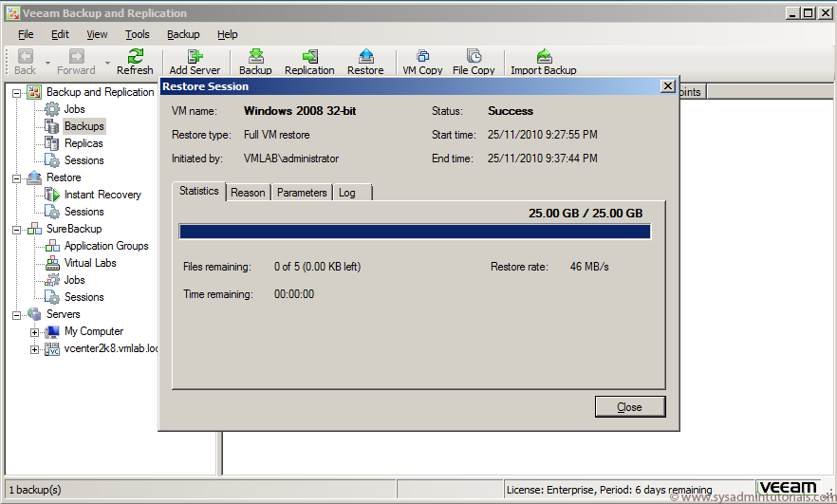
Task: Click the Replicas tree icon
Action: [52, 143]
